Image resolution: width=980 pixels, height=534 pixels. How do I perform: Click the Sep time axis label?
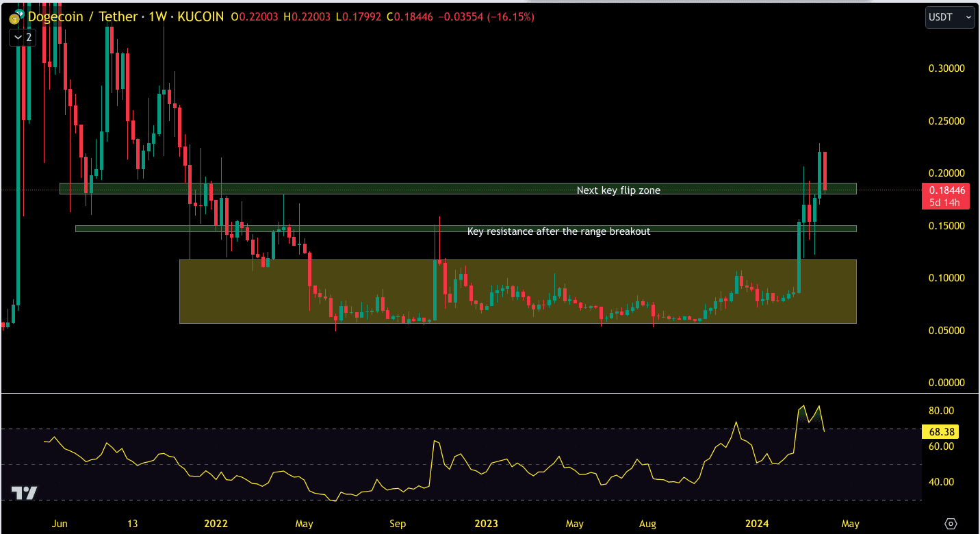point(398,524)
